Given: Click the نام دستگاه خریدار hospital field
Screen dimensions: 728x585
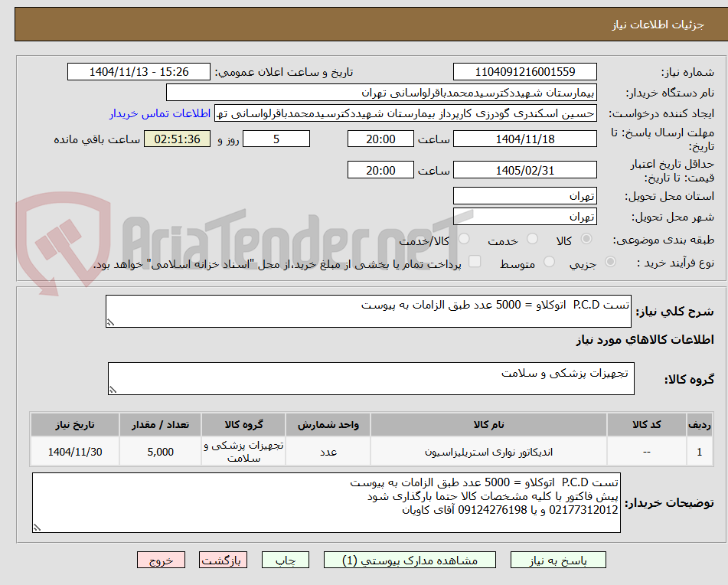Looking at the screenshot, I should pyautogui.click(x=381, y=93).
